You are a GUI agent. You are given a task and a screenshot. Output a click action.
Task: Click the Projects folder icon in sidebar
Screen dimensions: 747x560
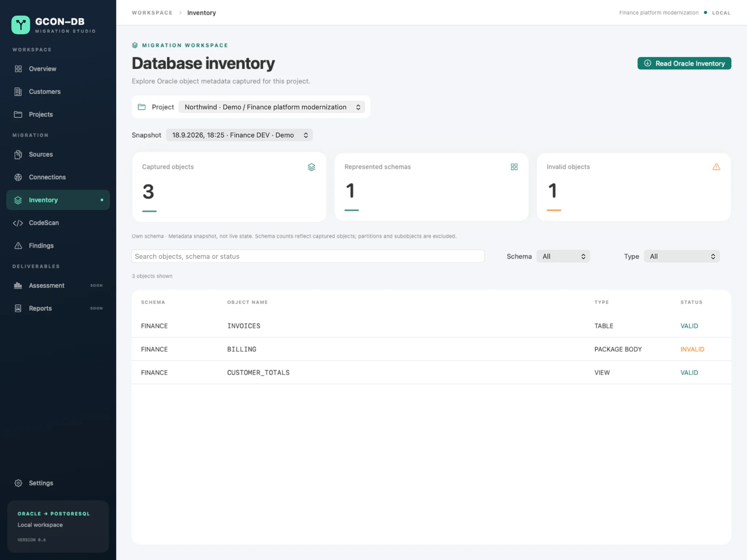click(18, 114)
